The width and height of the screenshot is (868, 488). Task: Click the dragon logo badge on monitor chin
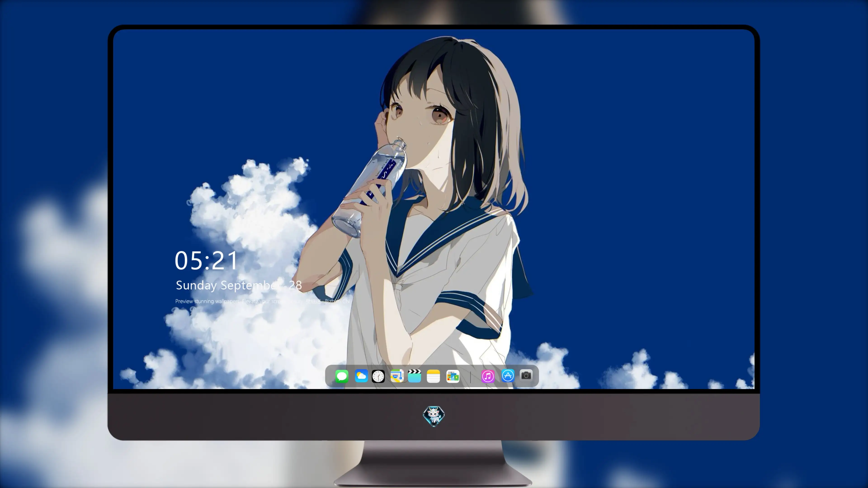(x=434, y=416)
